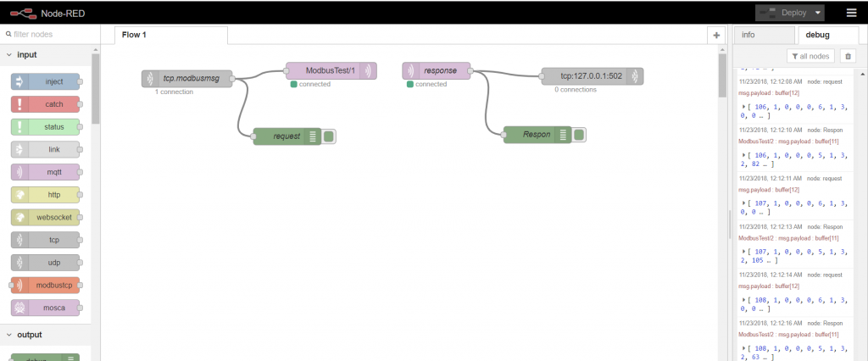Select the websocket palette node
The width and height of the screenshot is (868, 361).
(x=46, y=218)
